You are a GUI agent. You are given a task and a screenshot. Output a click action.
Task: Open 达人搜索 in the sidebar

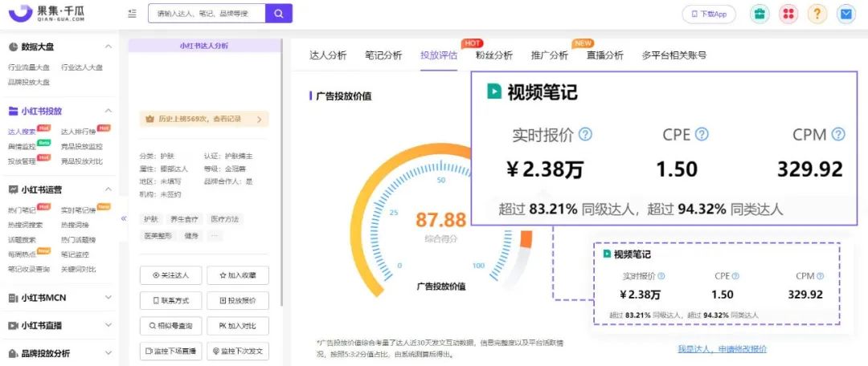(23, 132)
